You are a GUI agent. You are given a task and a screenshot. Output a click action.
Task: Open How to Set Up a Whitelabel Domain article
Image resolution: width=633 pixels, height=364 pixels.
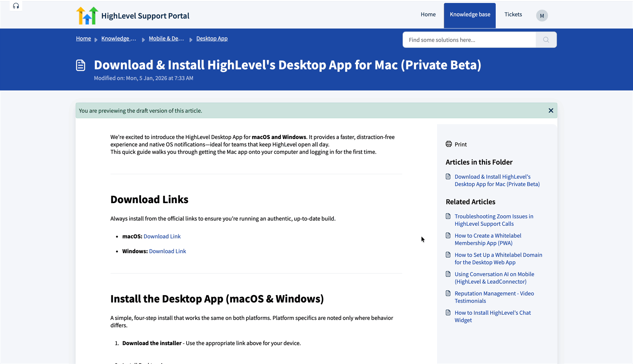498,259
